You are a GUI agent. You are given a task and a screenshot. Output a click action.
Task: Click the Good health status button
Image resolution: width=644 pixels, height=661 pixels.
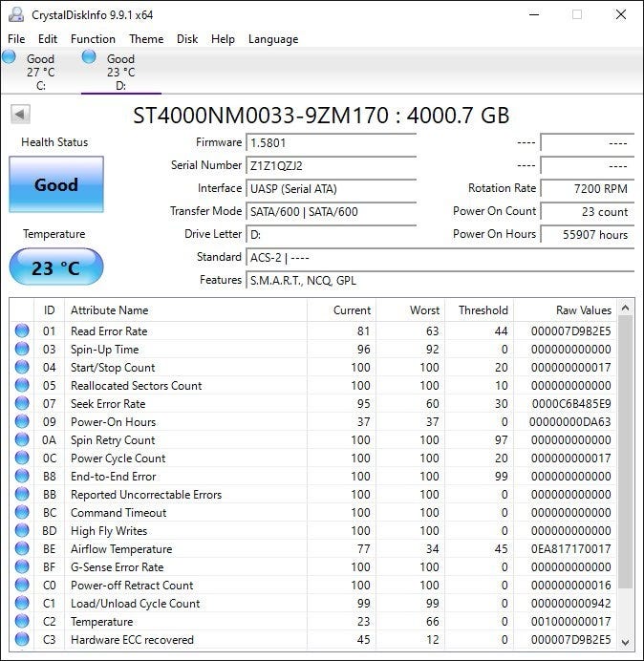(x=56, y=184)
